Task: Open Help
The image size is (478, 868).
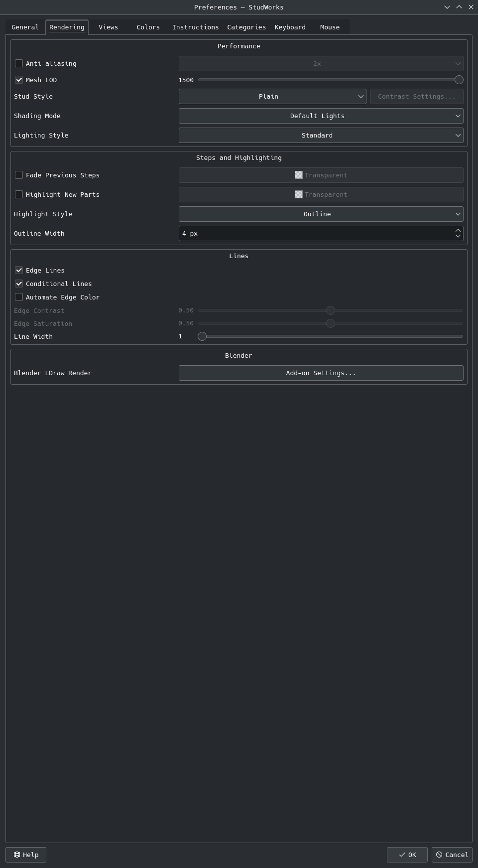Action: click(x=26, y=855)
